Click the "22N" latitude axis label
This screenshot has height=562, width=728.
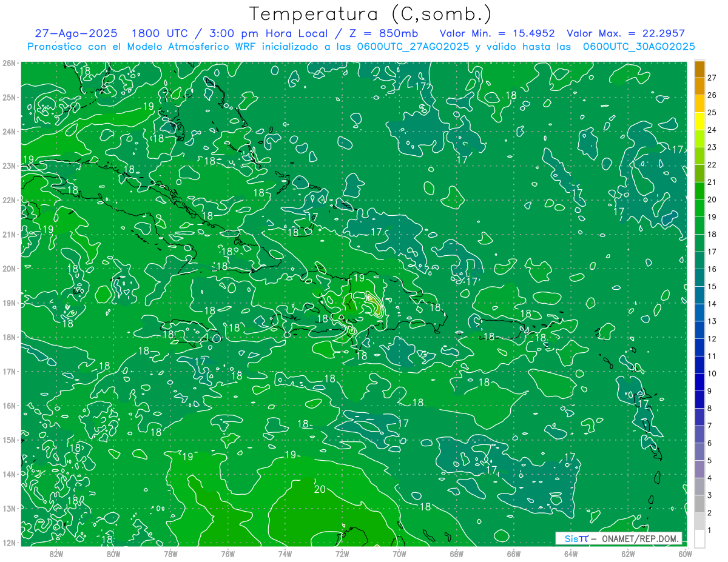coord(9,200)
